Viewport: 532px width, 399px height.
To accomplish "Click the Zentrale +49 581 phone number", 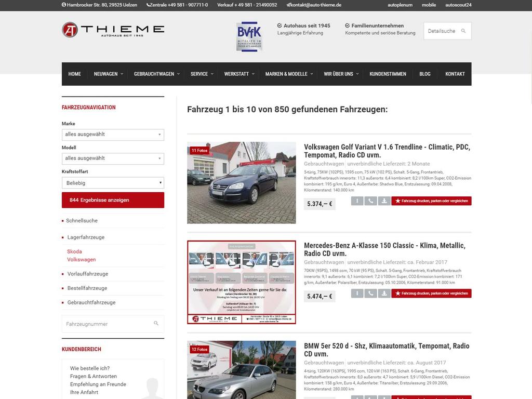I will (x=177, y=5).
